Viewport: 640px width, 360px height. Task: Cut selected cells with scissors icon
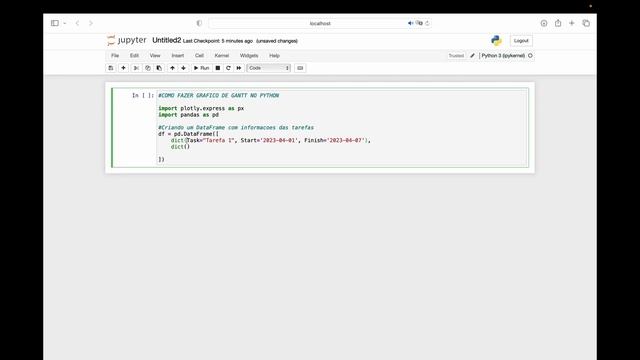click(136, 68)
